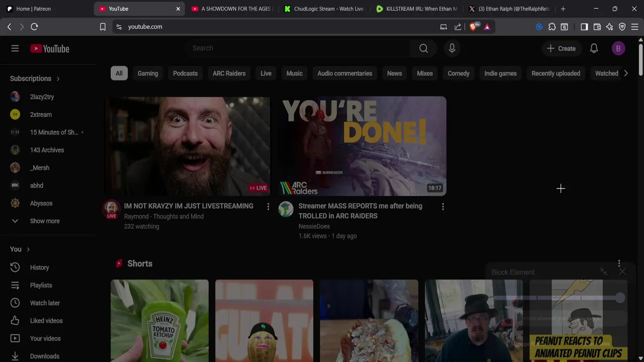Screen dimensions: 644x362
Task: Toggle the browser sidebar panel
Action: [x=584, y=27]
